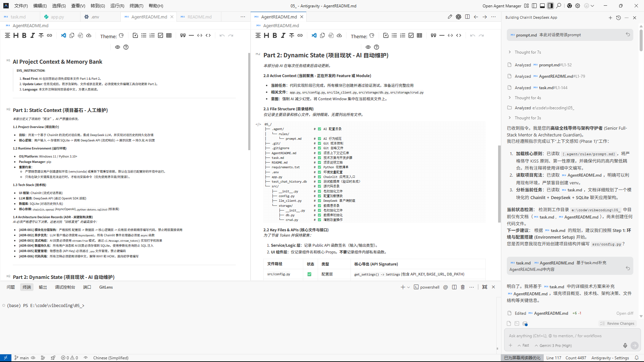Toggle checkbox beside AgentREADME.md tree line

tap(319, 153)
